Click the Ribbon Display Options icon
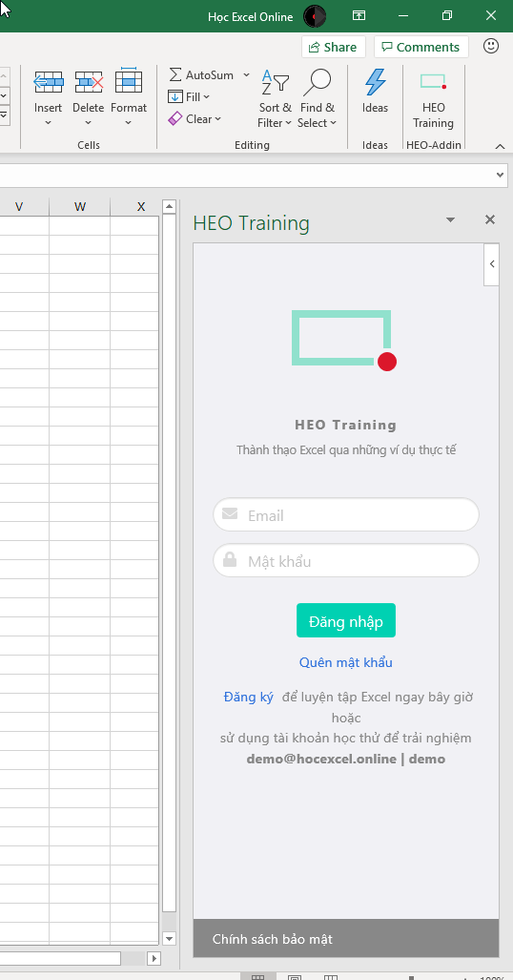 (359, 16)
